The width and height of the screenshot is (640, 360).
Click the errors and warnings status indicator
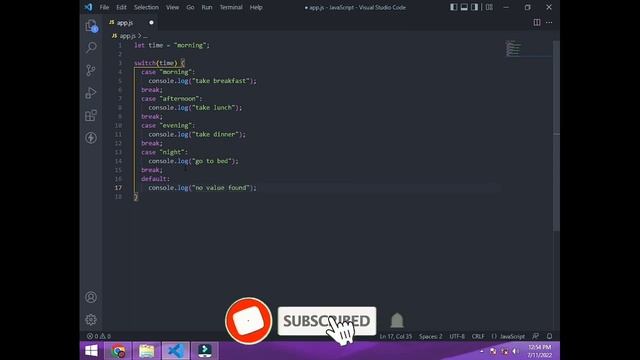[x=98, y=336]
